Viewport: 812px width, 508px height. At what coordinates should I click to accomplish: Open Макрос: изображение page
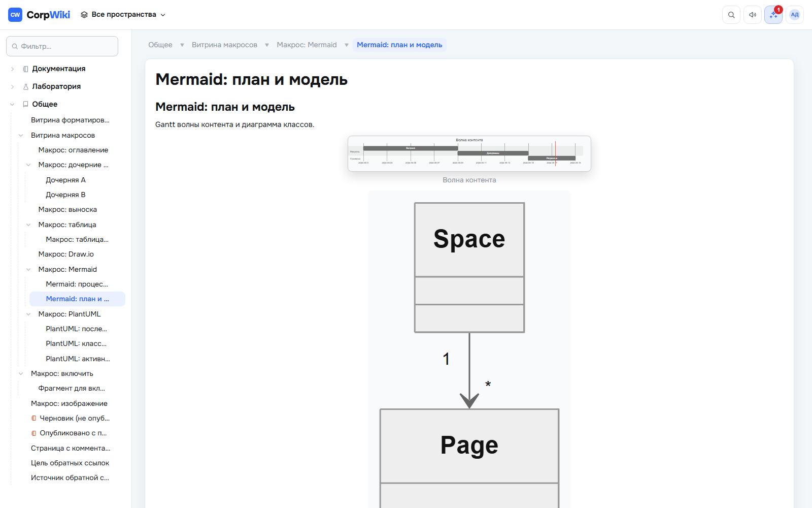pyautogui.click(x=69, y=403)
